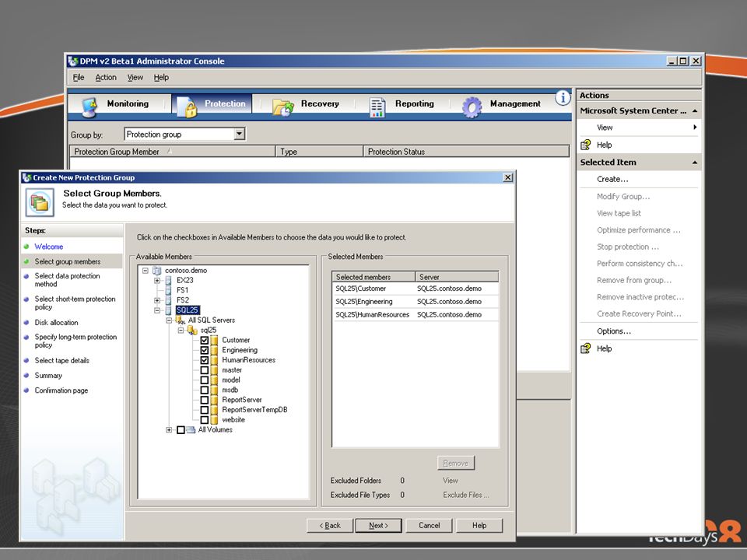Screen dimensions: 747x560
Task: Collapse the Microsoft System Center actions section
Action: pos(695,111)
